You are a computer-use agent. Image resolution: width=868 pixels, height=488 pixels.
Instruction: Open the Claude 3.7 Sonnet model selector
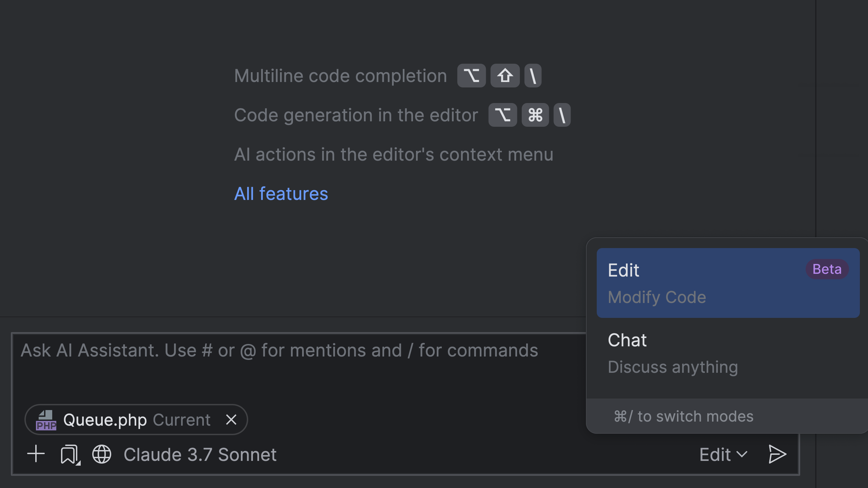pyautogui.click(x=200, y=454)
